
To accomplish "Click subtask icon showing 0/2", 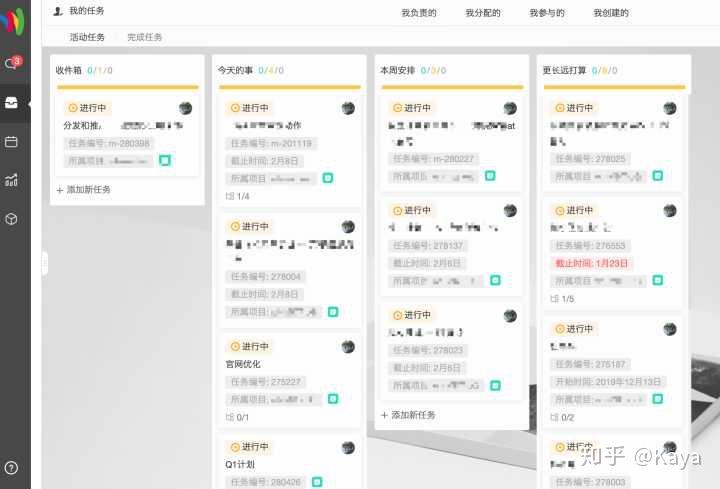I will tap(555, 417).
